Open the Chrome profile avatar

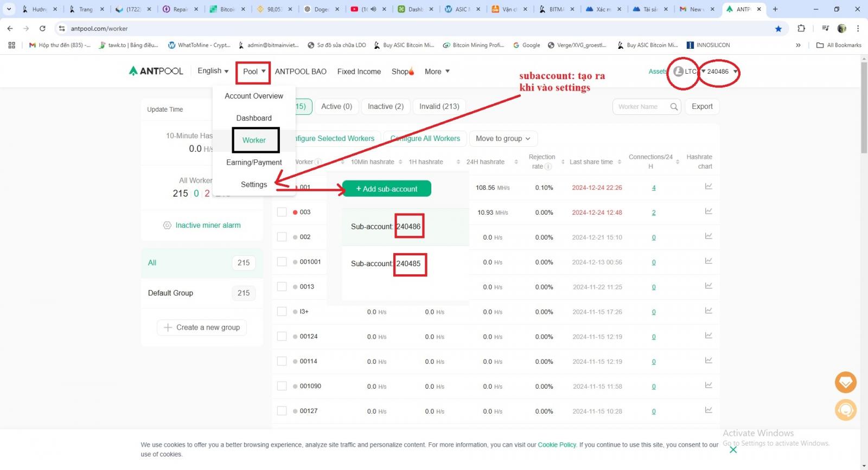pos(842,29)
